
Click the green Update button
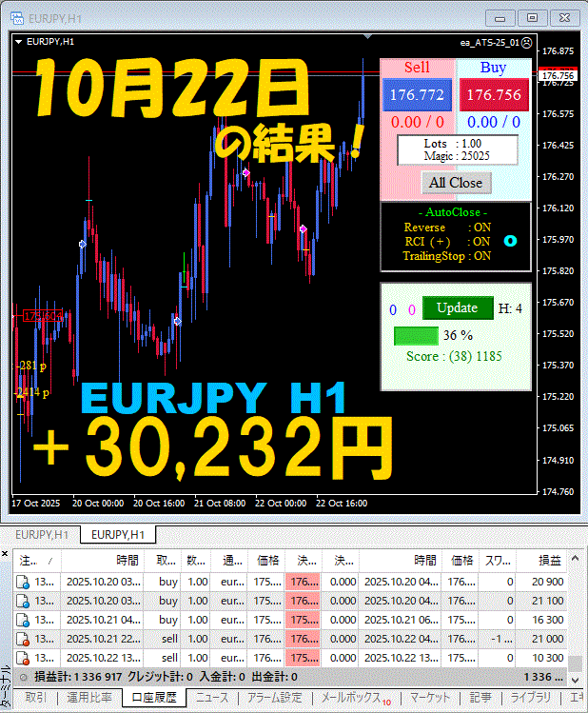pyautogui.click(x=458, y=307)
